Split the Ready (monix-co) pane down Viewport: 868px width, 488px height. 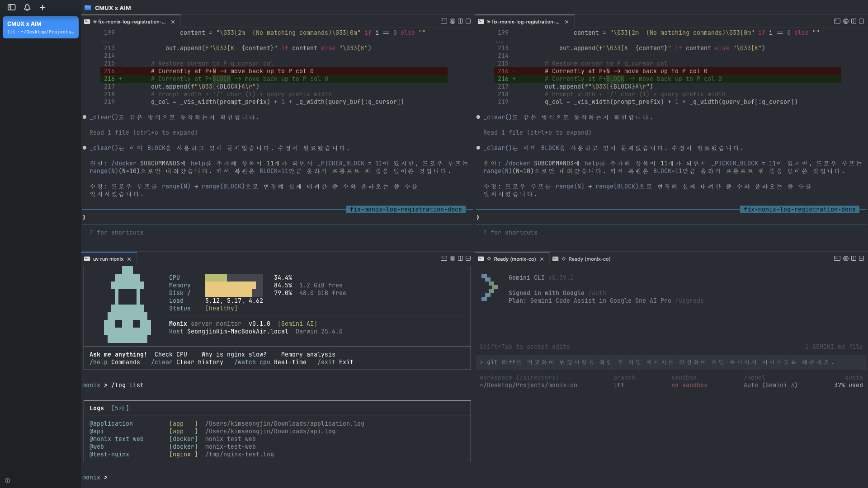click(x=861, y=258)
